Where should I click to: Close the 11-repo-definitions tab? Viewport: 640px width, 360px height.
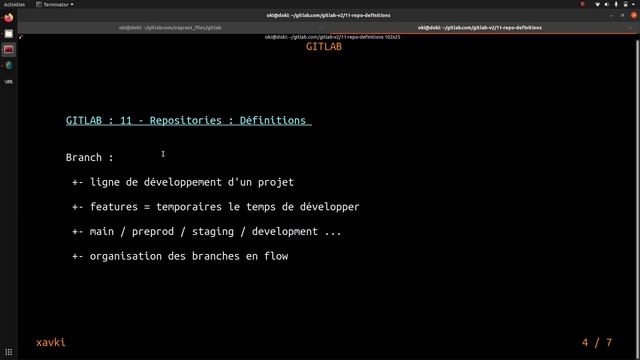(x=630, y=28)
